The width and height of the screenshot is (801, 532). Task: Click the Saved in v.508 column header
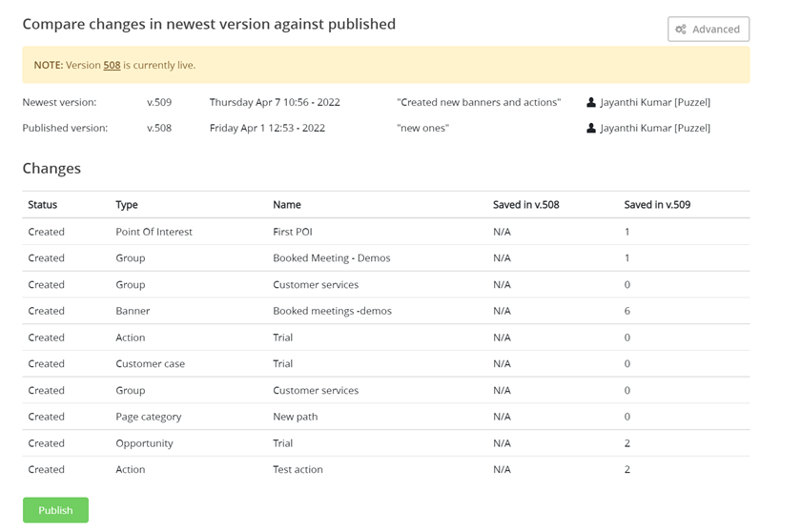(x=525, y=205)
